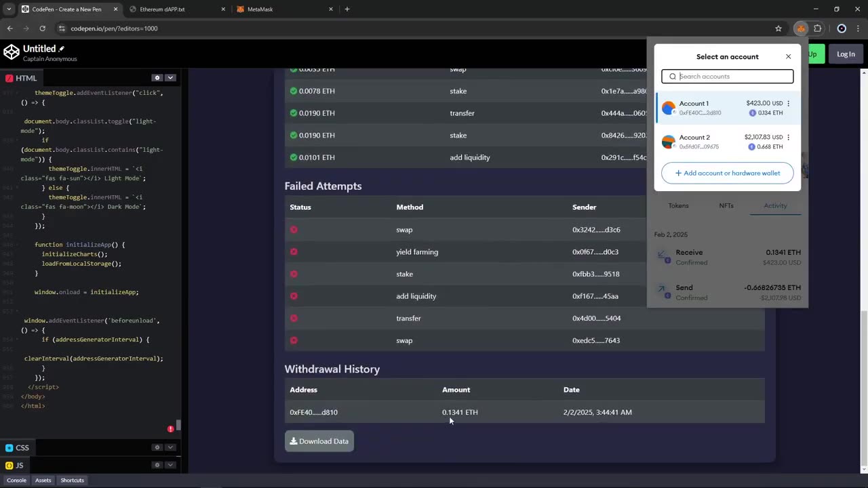Bookmark this page with the star icon

click(x=778, y=28)
